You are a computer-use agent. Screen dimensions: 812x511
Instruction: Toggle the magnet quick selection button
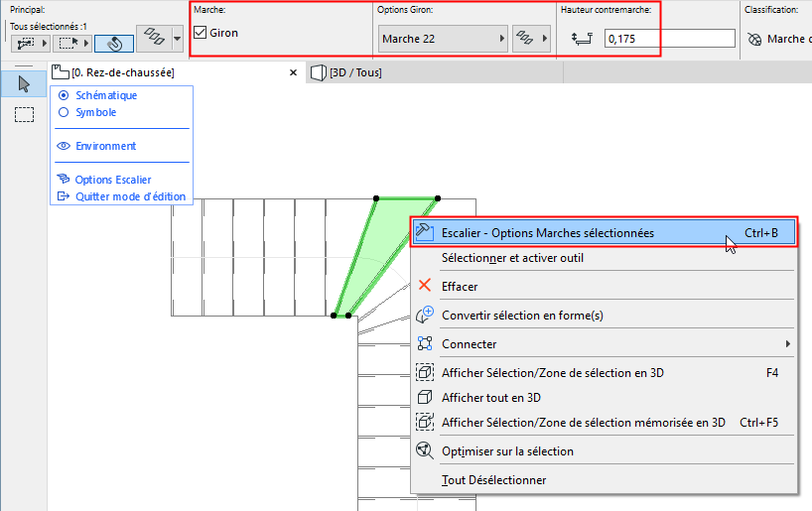[114, 44]
